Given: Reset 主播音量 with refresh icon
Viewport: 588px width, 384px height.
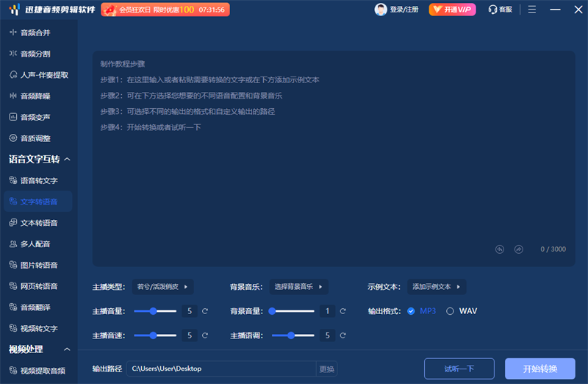Looking at the screenshot, I should pos(205,311).
